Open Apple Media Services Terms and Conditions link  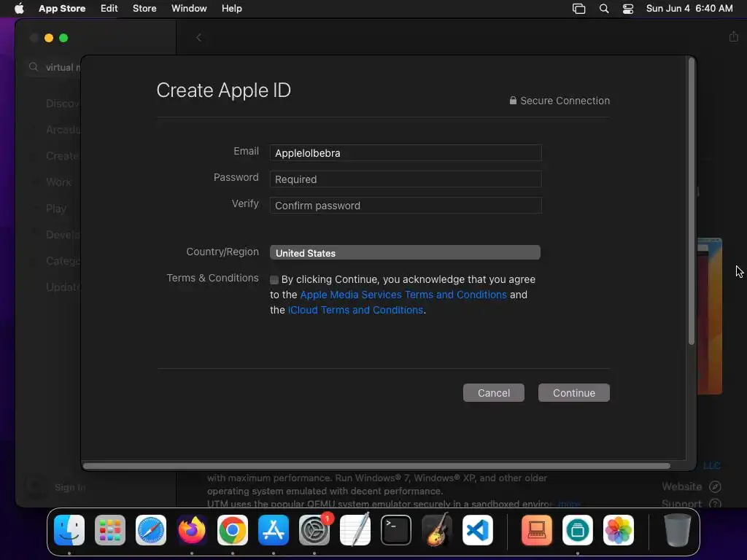tap(403, 295)
